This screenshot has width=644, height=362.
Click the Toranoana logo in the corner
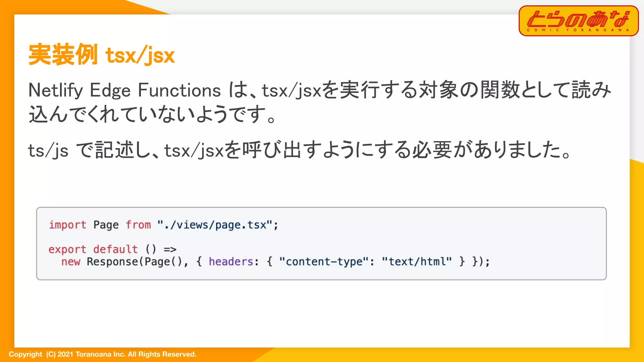pyautogui.click(x=579, y=21)
